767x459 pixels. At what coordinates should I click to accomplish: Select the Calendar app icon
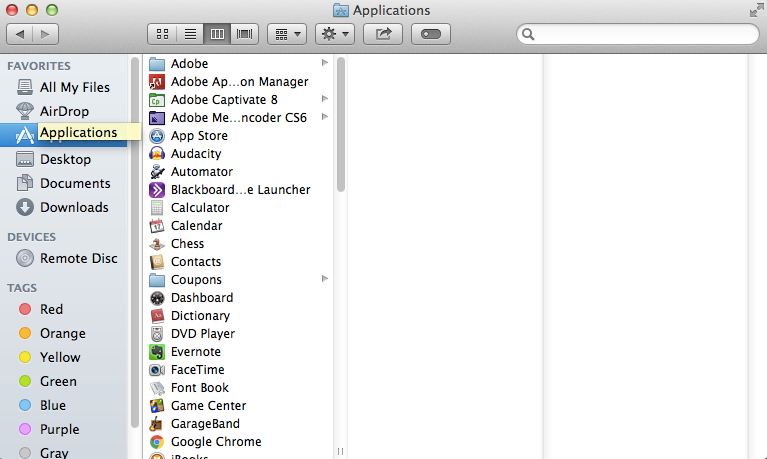[157, 226]
